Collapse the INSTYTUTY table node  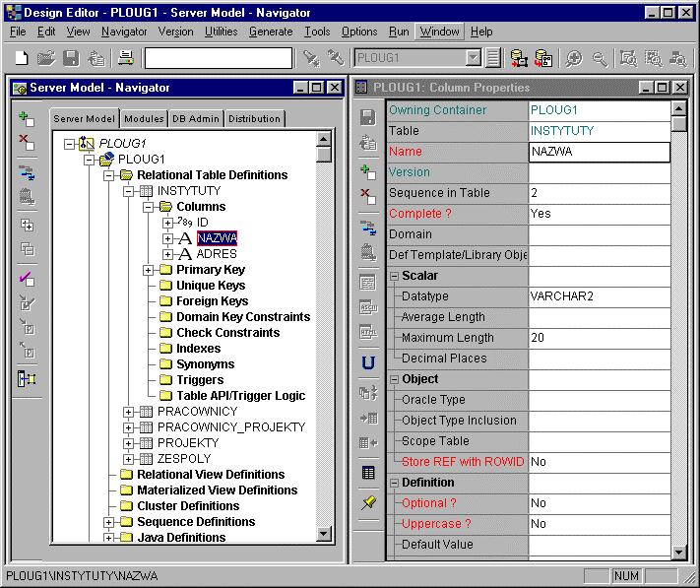click(129, 191)
